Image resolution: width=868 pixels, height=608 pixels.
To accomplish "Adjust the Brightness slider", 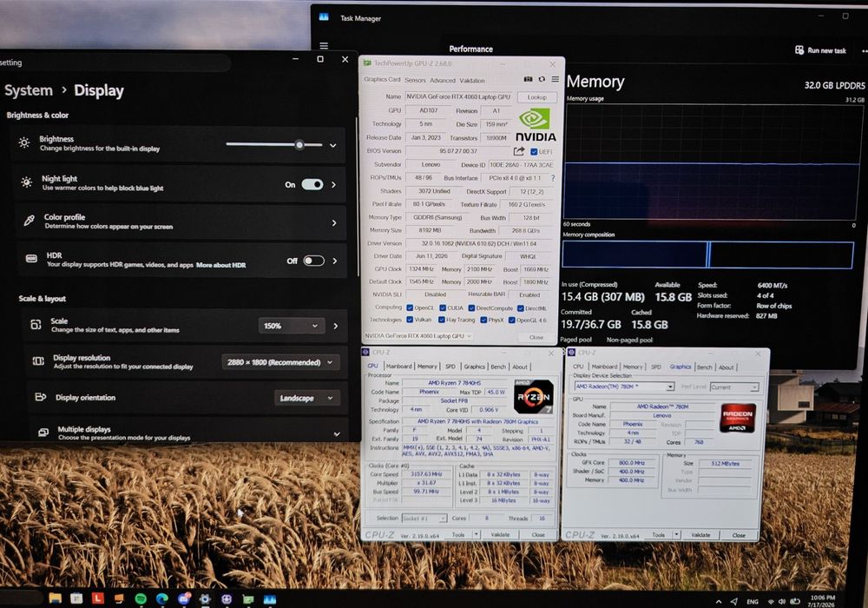I will 274,144.
